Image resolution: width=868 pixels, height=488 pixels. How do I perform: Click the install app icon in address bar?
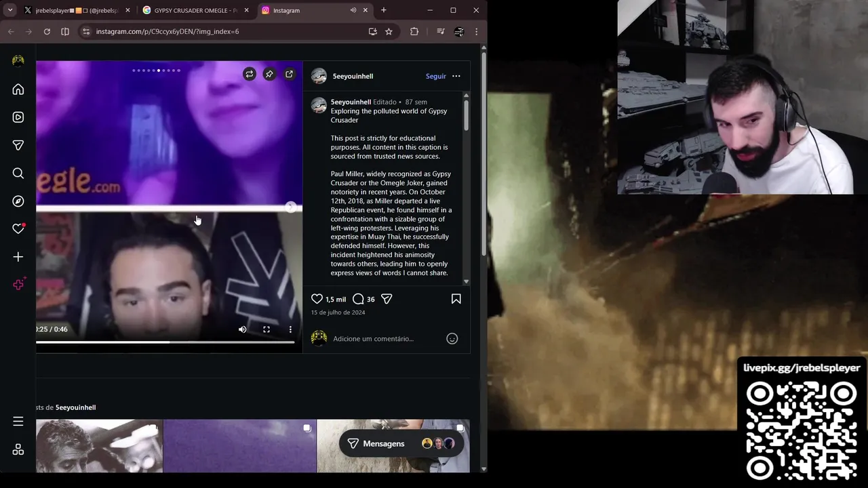[372, 31]
